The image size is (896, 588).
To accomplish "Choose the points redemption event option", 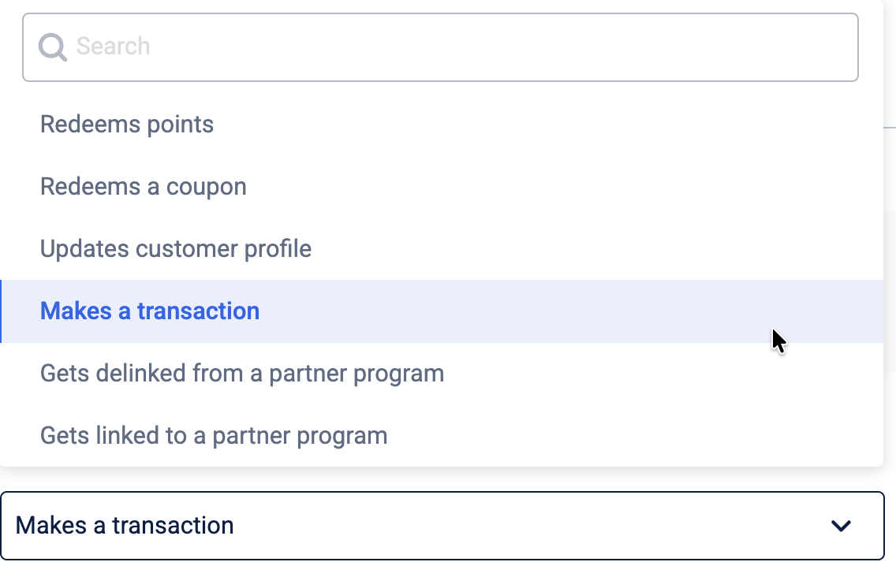I will [x=127, y=125].
